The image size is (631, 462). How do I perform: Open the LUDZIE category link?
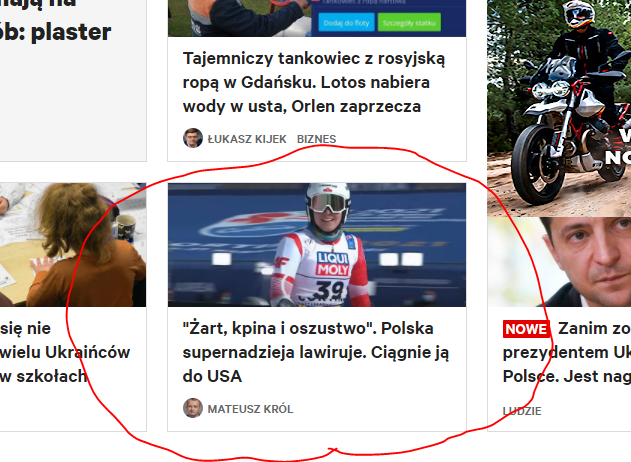[x=522, y=411]
